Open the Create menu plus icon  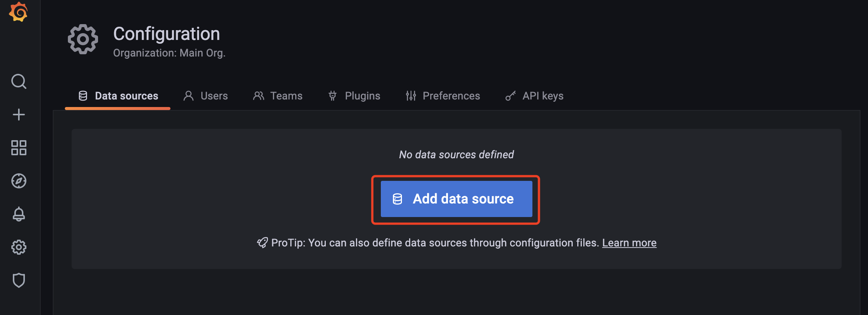pyautogui.click(x=18, y=115)
